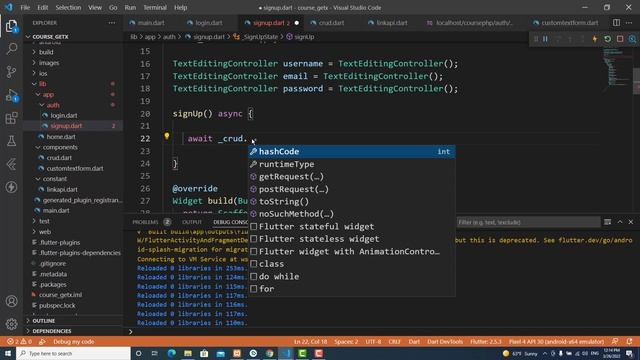Open the Source Control view
The width and height of the screenshot is (640, 360).
[x=11, y=72]
